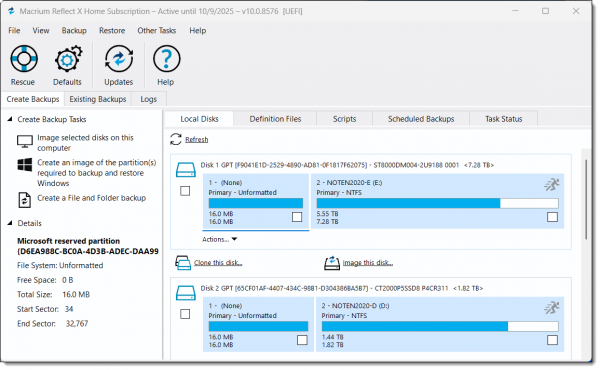Viewport: 600px width, 370px height.
Task: Click the Clone this disk link
Action: click(218, 263)
